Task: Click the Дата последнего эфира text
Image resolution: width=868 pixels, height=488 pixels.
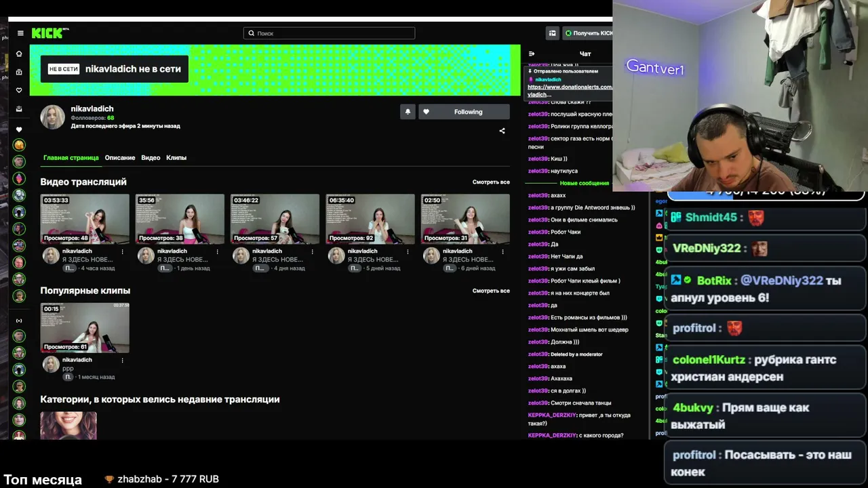Action: pyautogui.click(x=125, y=126)
